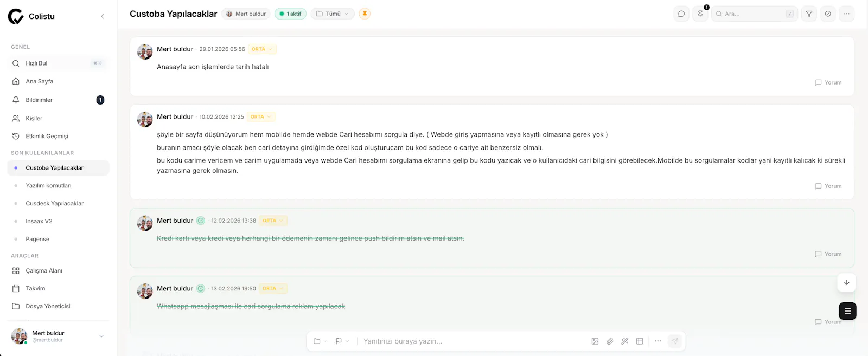Click Yorum on the Whatsapp mesajlaşması post
868x356 pixels.
(x=828, y=322)
